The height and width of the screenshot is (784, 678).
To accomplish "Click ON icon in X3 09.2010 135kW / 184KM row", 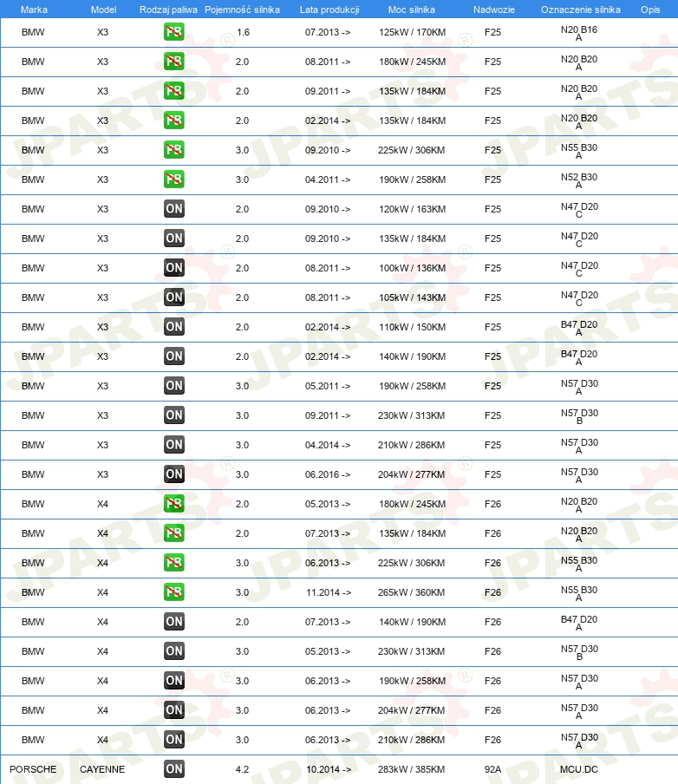I will coord(174,238).
